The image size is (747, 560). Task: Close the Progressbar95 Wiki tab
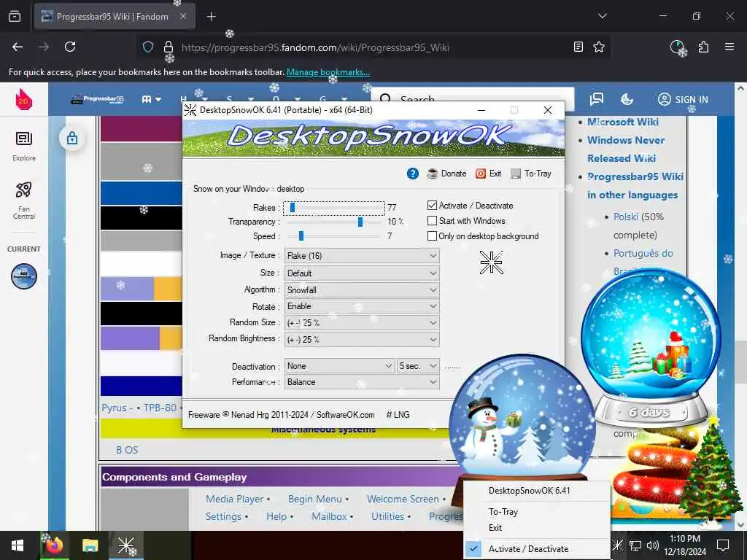coord(183,17)
